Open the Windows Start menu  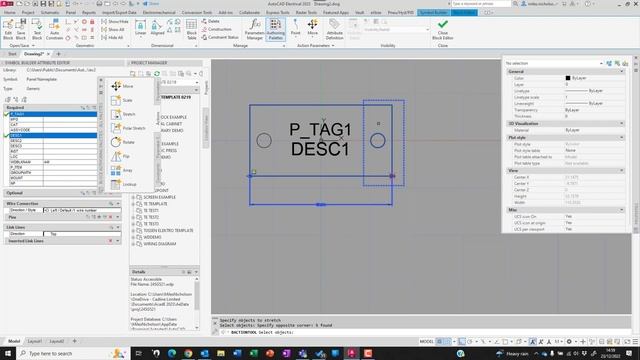pos(8,353)
